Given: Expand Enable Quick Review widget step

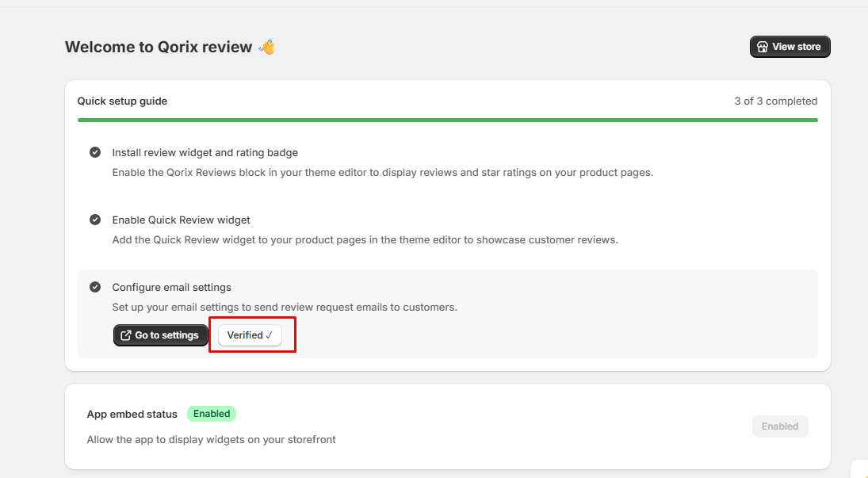Looking at the screenshot, I should 181,220.
